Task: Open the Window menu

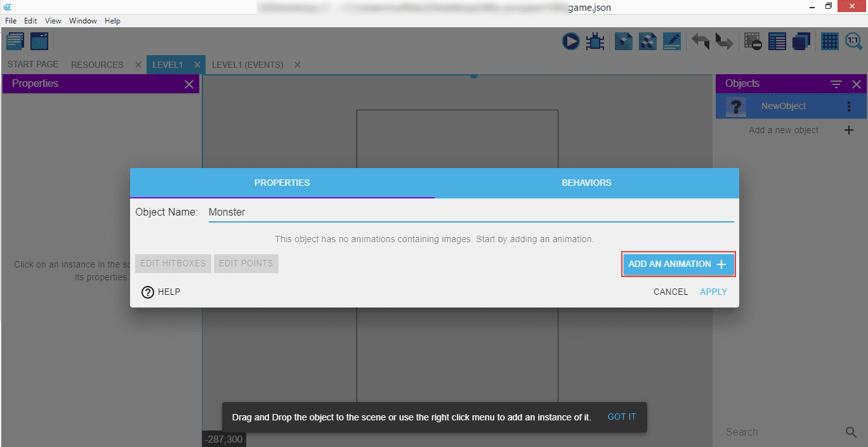Action: tap(83, 21)
